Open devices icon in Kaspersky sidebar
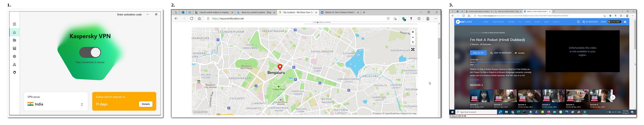The width and height of the screenshot is (644, 125). pyautogui.click(x=14, y=48)
